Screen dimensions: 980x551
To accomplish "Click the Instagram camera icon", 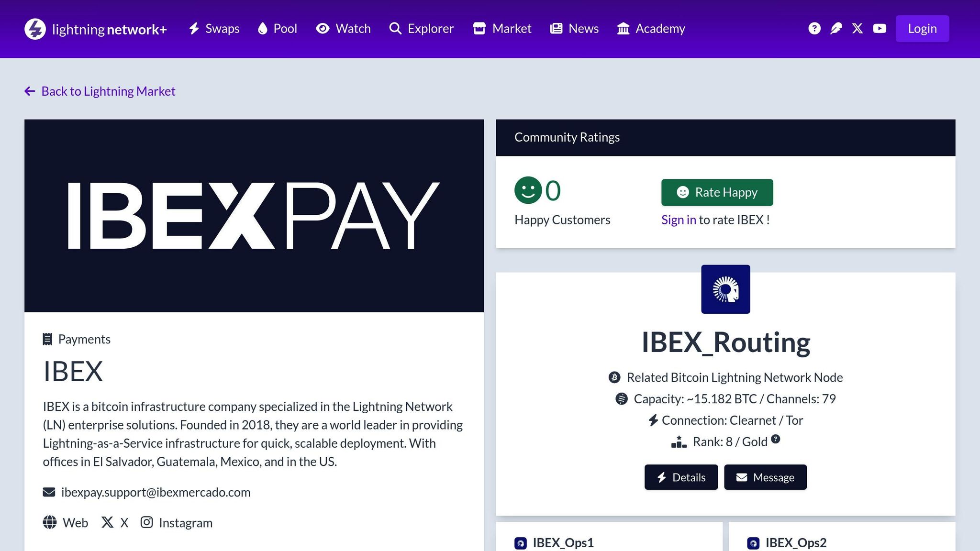I will click(x=146, y=522).
